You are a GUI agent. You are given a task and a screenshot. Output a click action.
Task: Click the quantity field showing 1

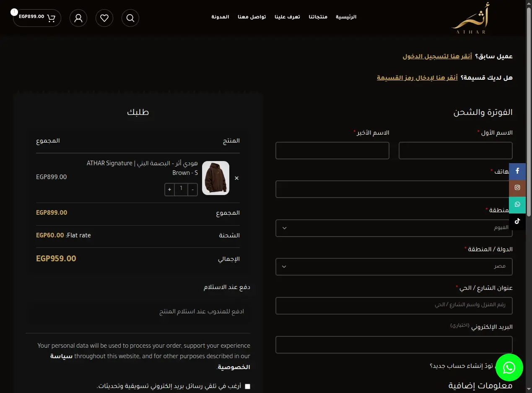pyautogui.click(x=181, y=190)
